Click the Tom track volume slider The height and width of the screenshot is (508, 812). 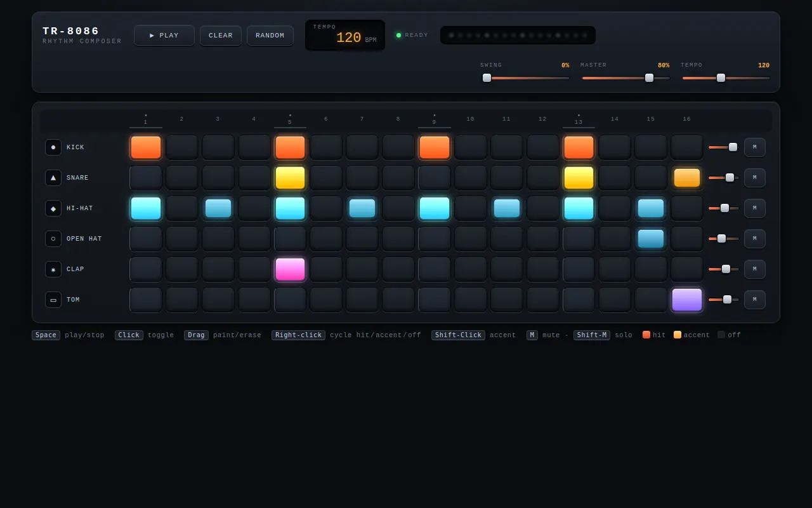[724, 300]
